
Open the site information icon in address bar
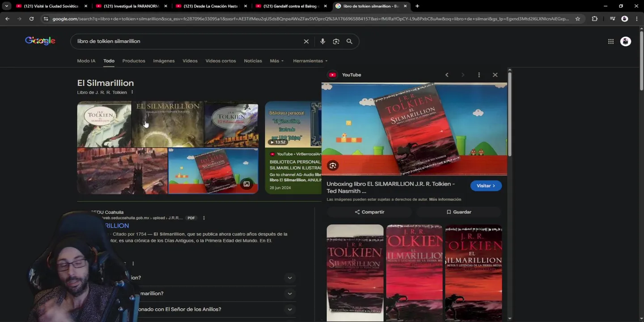click(x=45, y=19)
